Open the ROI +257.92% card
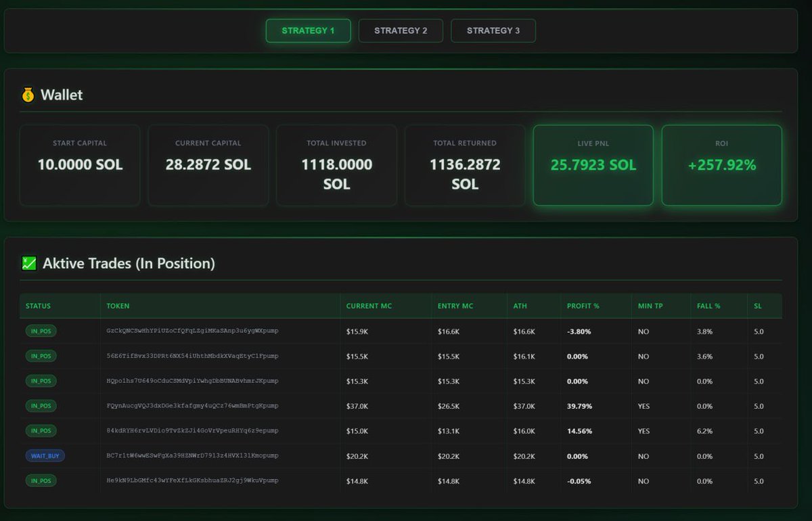The height and width of the screenshot is (521, 812). (x=722, y=165)
